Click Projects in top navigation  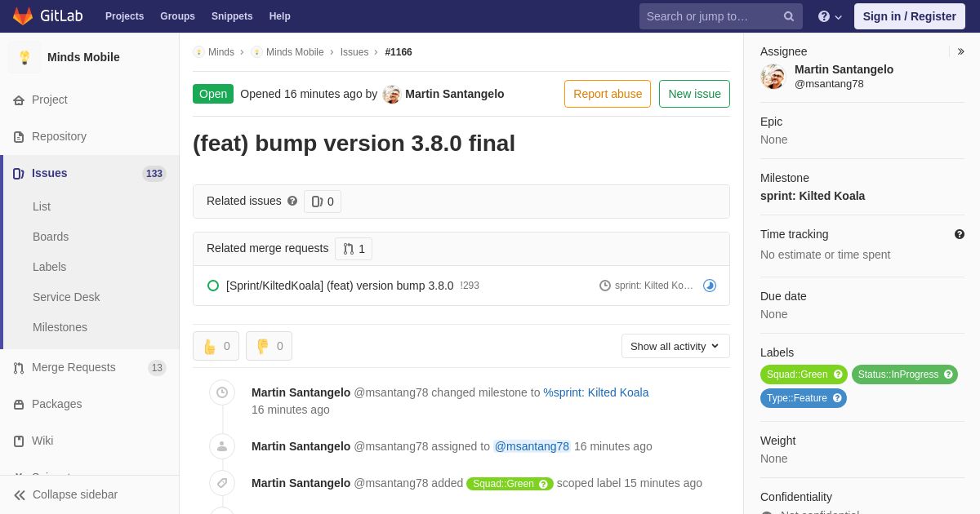pyautogui.click(x=124, y=16)
